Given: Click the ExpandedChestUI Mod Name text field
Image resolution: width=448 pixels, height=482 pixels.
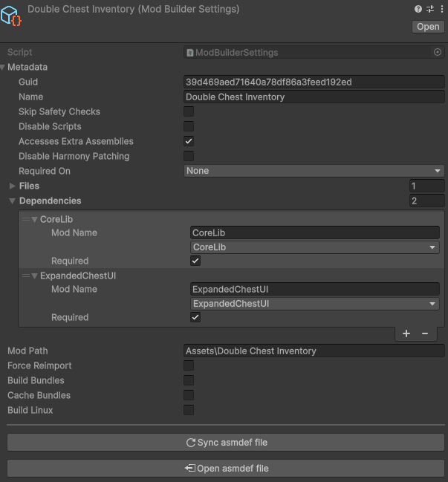Looking at the screenshot, I should coord(315,289).
